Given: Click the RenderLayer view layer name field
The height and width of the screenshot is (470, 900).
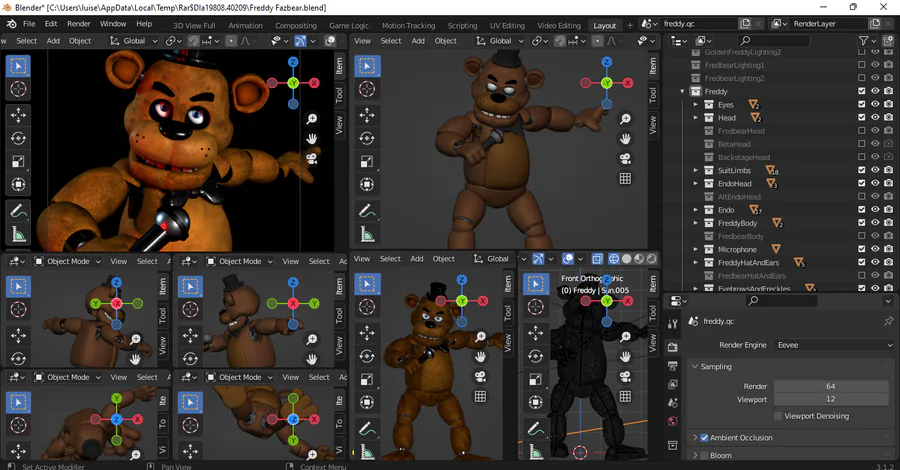Looking at the screenshot, I should click(x=829, y=24).
